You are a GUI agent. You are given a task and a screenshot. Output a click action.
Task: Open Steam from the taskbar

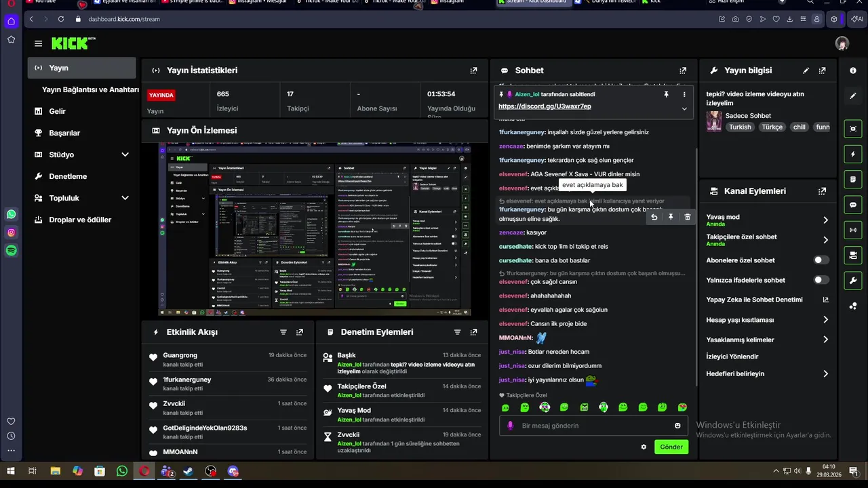coord(189,471)
